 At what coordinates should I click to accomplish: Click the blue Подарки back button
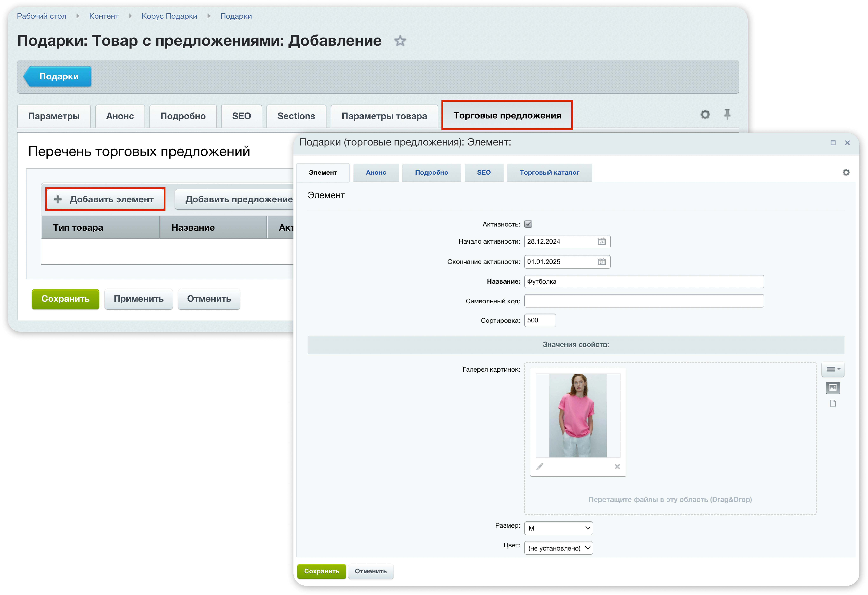click(57, 77)
